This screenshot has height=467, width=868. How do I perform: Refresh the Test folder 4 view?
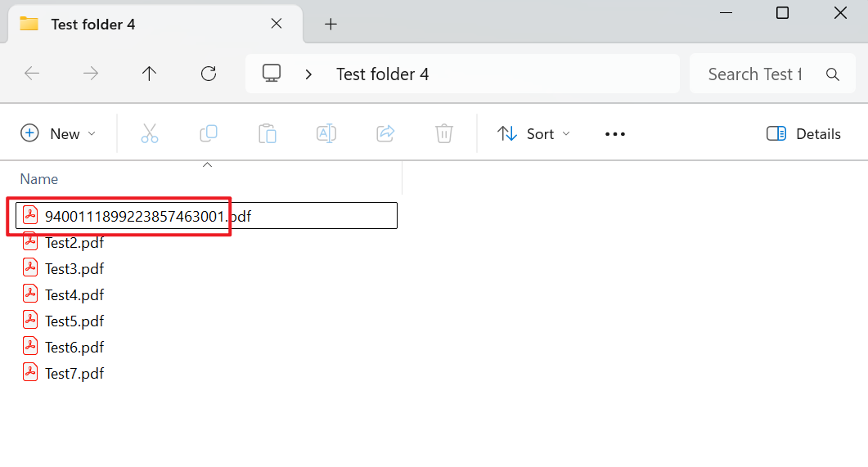[x=209, y=74]
